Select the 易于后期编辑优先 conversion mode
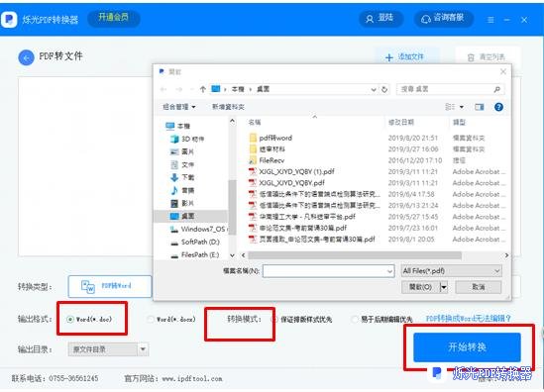544x392 pixels. coord(354,319)
